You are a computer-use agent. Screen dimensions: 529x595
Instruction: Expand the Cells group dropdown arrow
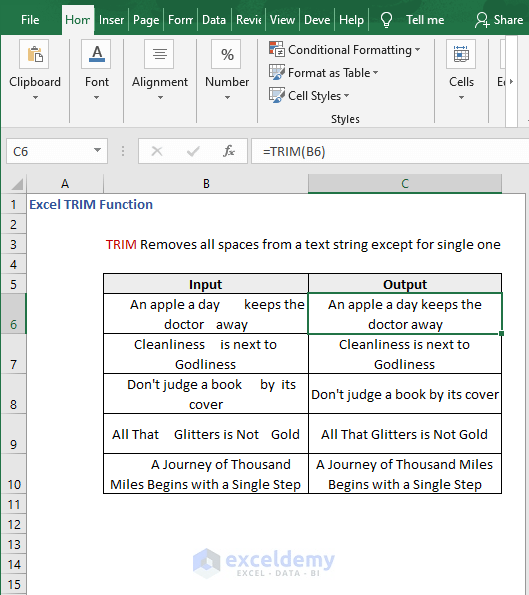click(x=461, y=98)
